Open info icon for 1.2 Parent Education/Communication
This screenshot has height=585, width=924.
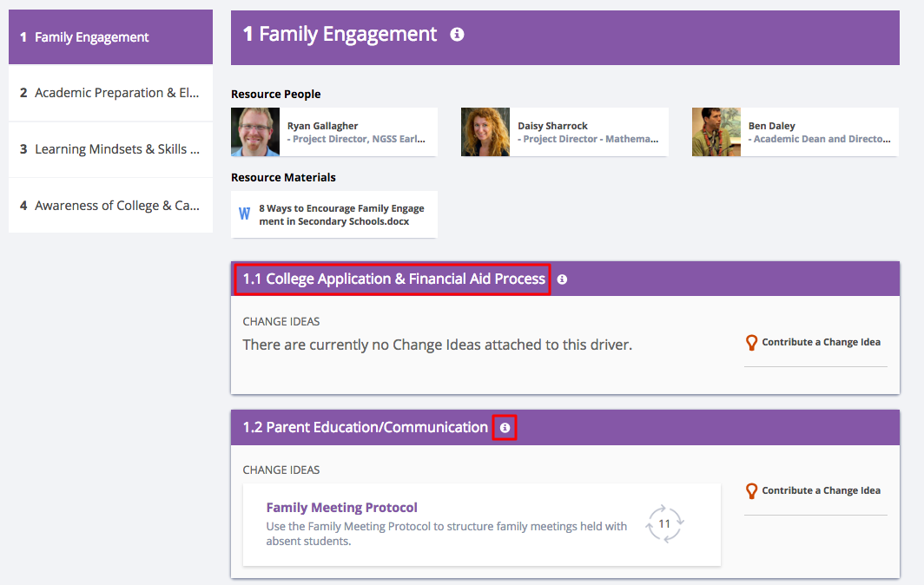click(505, 428)
